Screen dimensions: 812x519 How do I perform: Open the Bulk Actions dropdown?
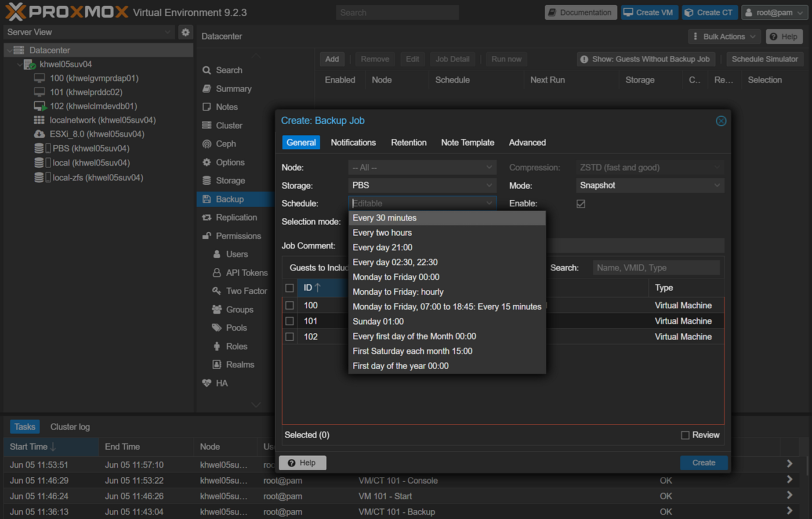click(724, 37)
